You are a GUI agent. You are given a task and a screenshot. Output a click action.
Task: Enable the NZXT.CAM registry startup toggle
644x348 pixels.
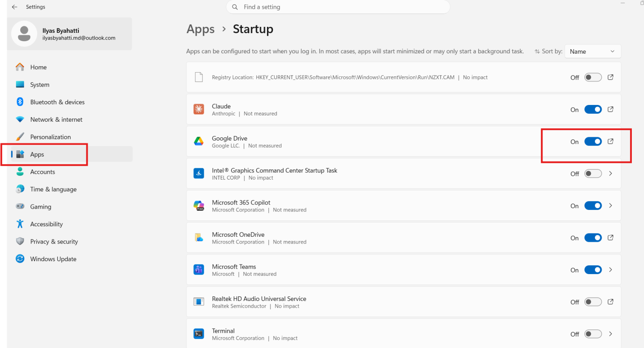[593, 77]
